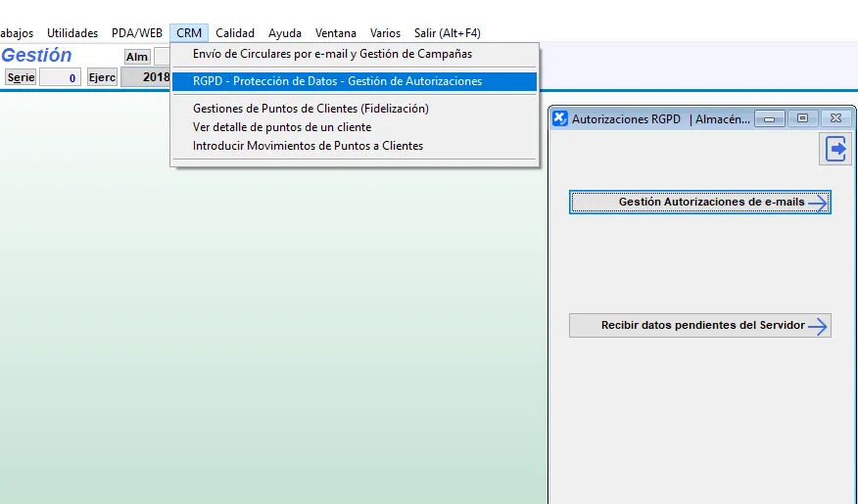This screenshot has height=504, width=858.
Task: Minimize the Autorizaciones RGPD window
Action: (x=770, y=118)
